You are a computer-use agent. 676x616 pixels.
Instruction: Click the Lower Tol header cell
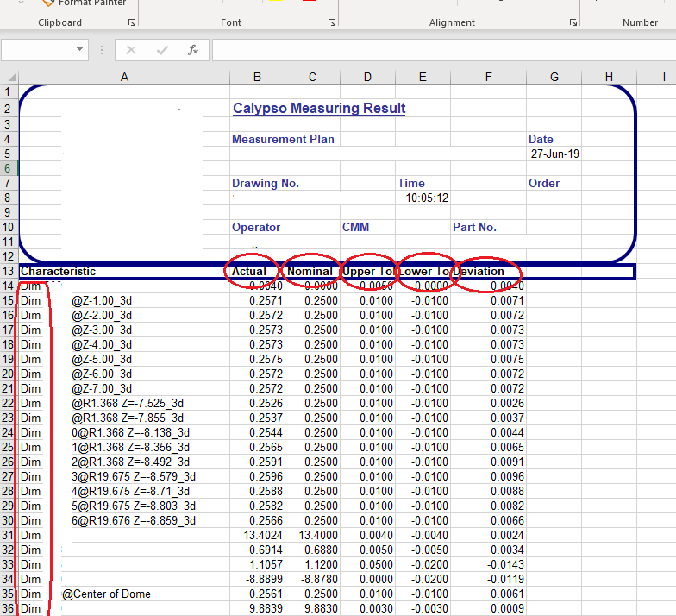422,271
